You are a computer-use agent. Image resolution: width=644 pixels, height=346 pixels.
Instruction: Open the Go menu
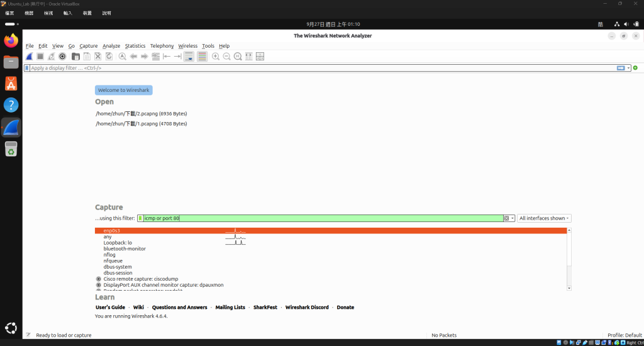[72, 46]
